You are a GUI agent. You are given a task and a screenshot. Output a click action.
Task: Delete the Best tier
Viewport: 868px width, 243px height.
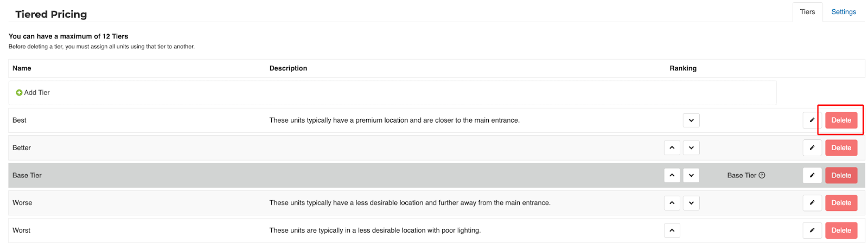pos(841,120)
